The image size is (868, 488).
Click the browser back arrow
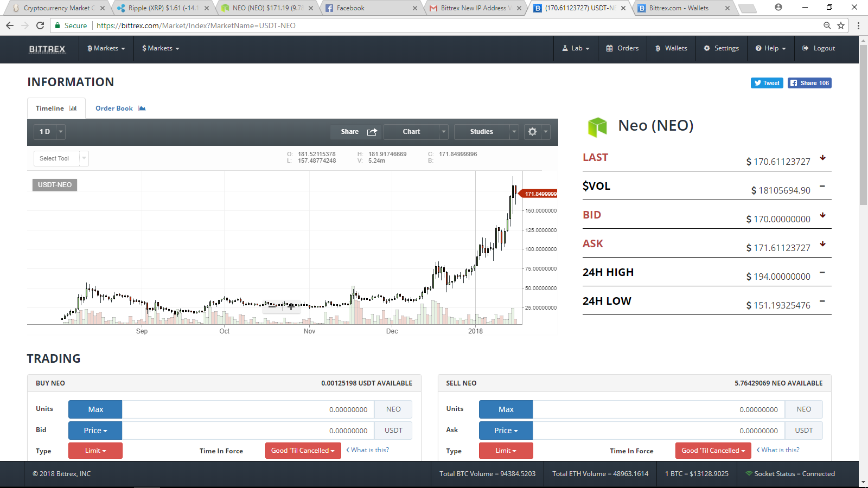[x=10, y=25]
